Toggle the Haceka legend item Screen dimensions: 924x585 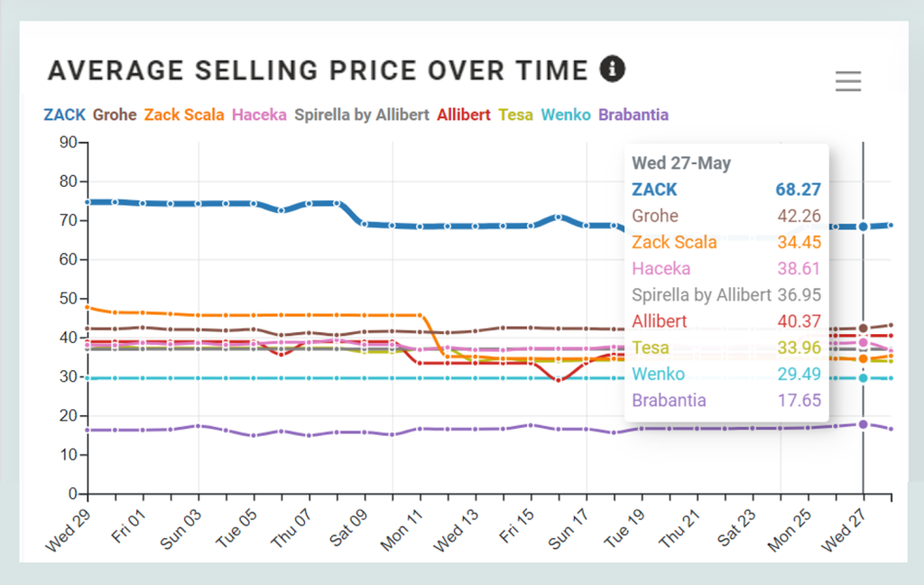click(259, 115)
